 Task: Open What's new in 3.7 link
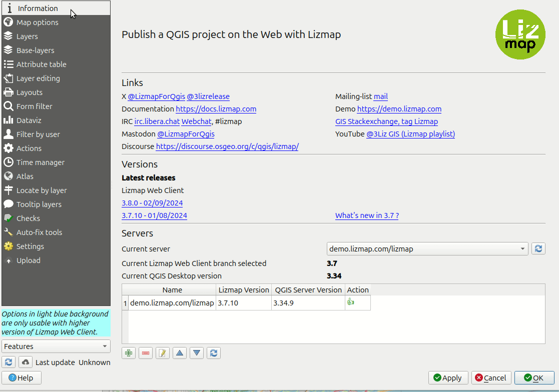pos(367,215)
